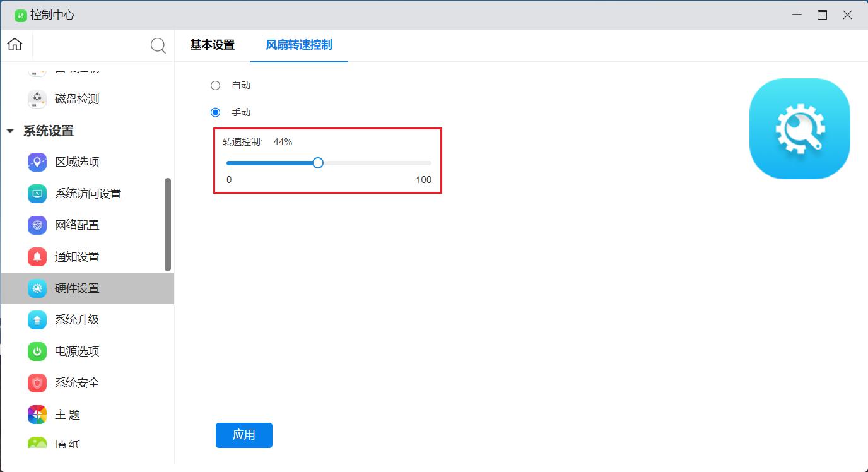This screenshot has width=868, height=472.
Task: Switch to the 风扇转速控制 tab
Action: 299,45
